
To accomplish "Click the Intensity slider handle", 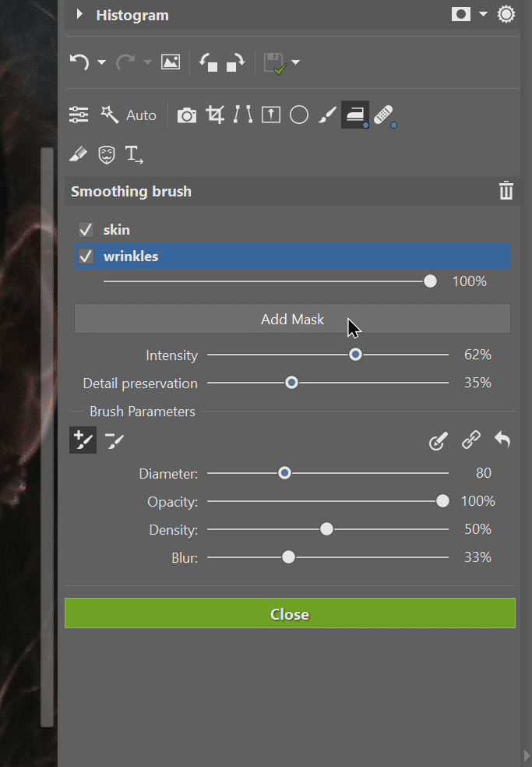I will point(356,355).
